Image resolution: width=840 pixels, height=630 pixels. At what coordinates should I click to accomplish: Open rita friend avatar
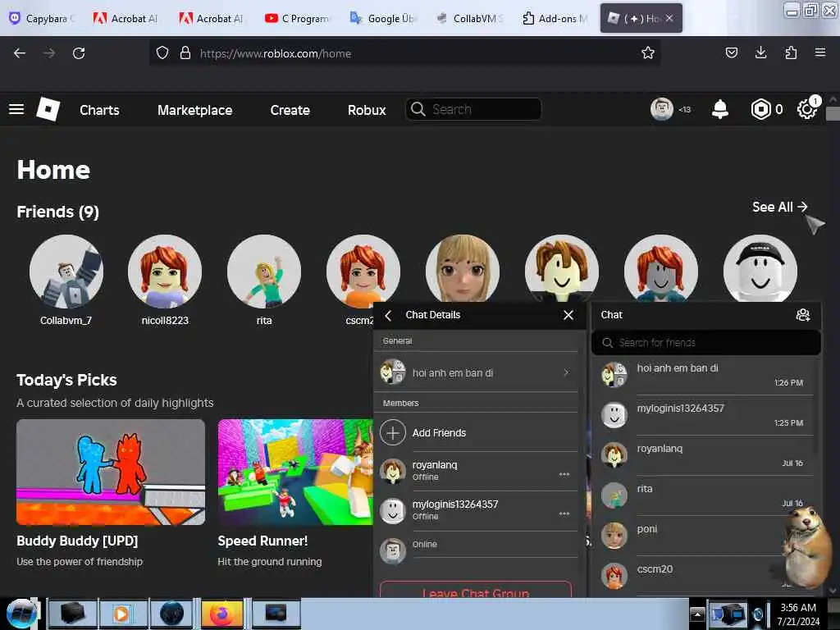(x=264, y=271)
